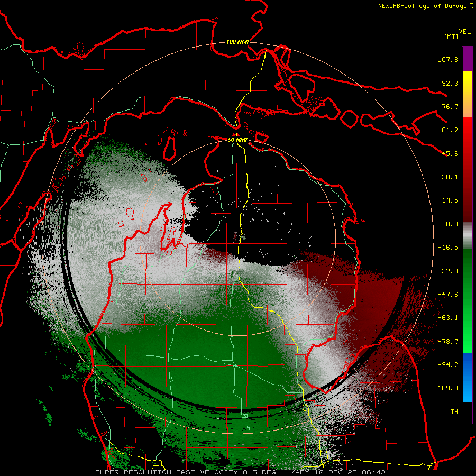Image resolution: width=476 pixels, height=476 pixels.
Task: Select the 107.8 velocity scale value
Action: pyautogui.click(x=448, y=59)
